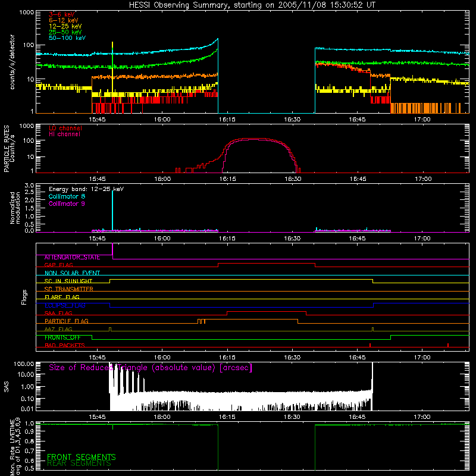Click the HI channel legend label
This screenshot has height=476, width=476.
(x=64, y=134)
